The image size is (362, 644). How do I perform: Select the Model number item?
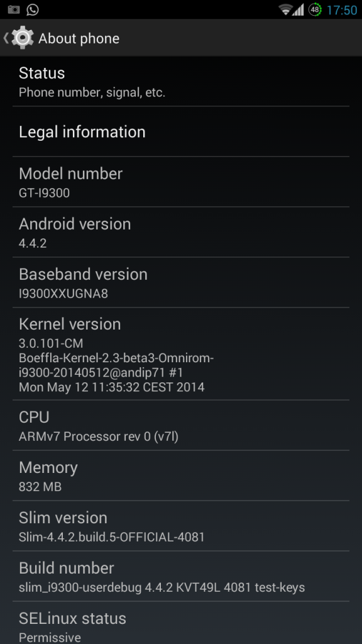coord(180,182)
